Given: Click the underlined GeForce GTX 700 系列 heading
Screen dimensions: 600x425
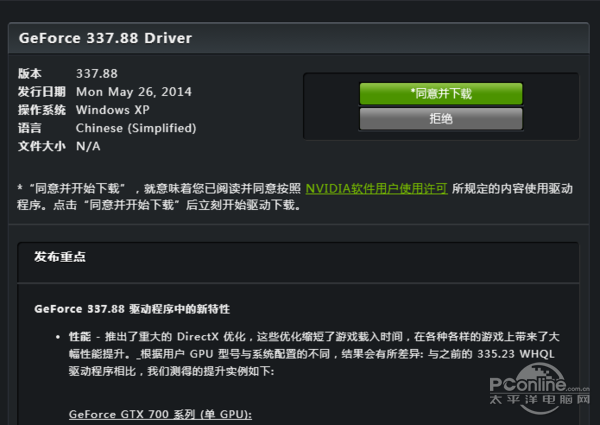Looking at the screenshot, I should (160, 414).
